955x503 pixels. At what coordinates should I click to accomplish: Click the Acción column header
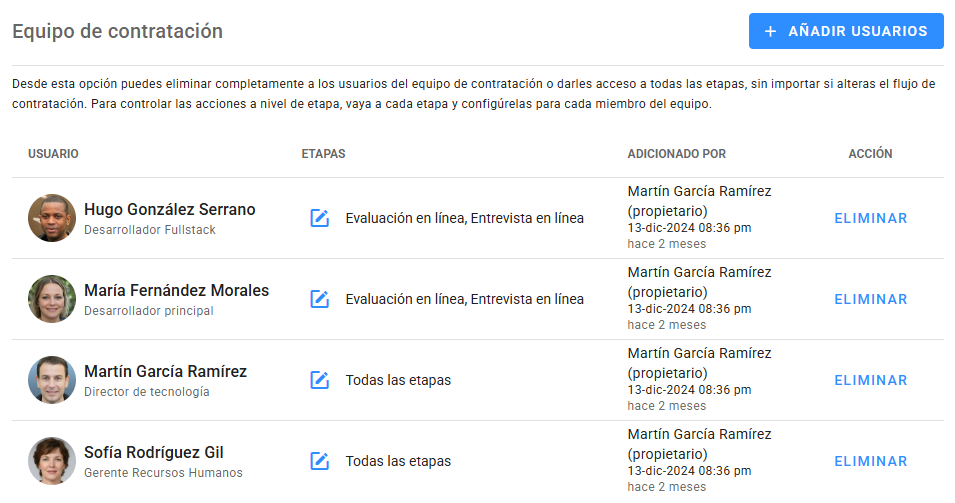coord(870,154)
